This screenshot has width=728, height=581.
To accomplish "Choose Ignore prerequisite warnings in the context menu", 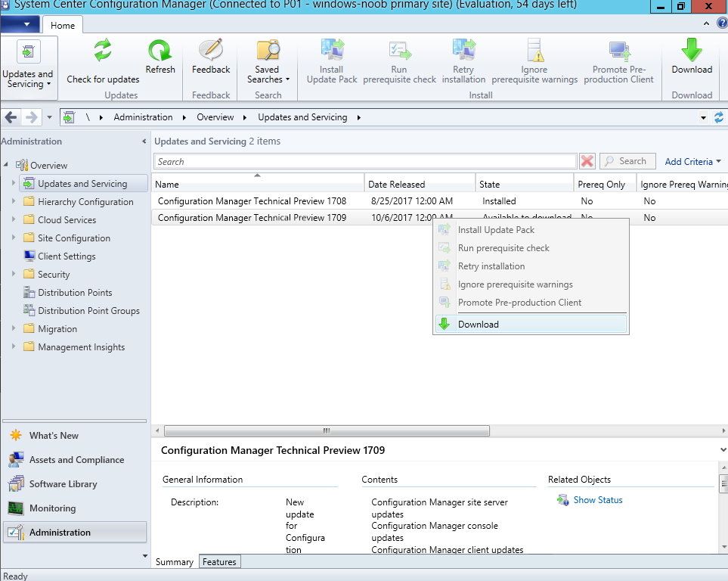I will click(531, 284).
